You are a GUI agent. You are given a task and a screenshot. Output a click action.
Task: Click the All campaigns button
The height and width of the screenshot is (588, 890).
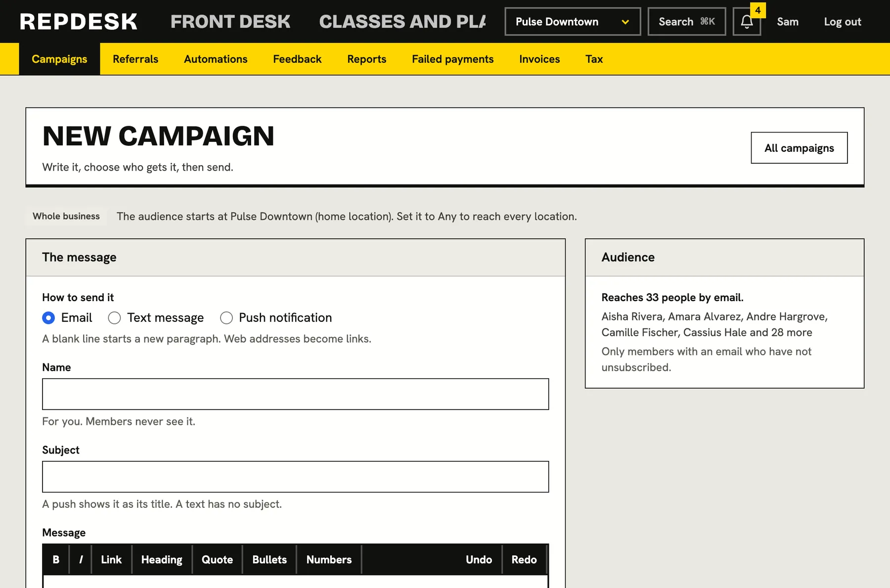[x=799, y=148]
